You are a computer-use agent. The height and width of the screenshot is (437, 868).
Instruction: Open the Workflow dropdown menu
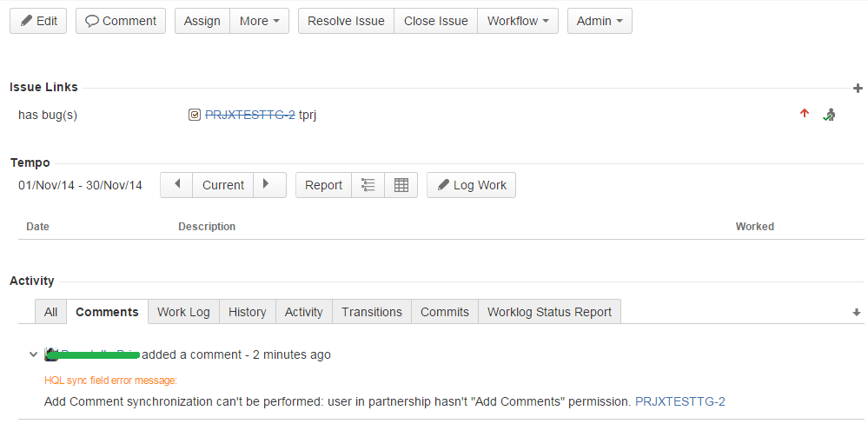(x=517, y=21)
